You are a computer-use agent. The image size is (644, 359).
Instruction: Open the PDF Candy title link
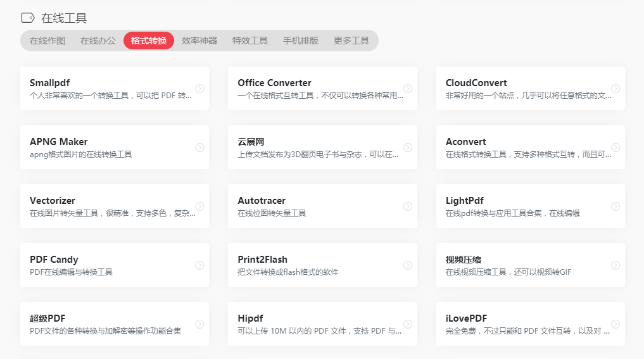click(x=54, y=260)
